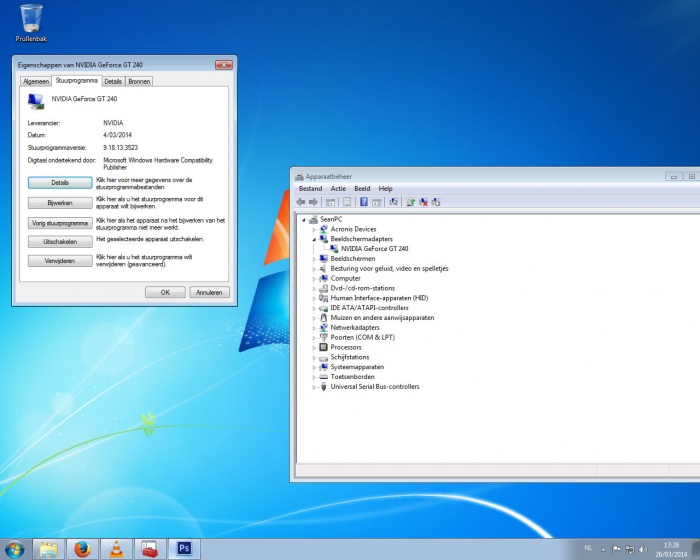Expand the Netwerkadapters node
The height and width of the screenshot is (560, 700).
(314, 327)
